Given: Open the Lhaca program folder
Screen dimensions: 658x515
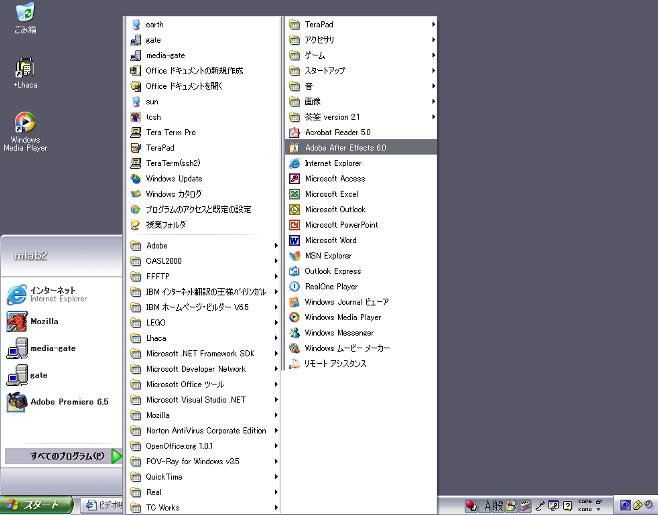Looking at the screenshot, I should pyautogui.click(x=204, y=338).
